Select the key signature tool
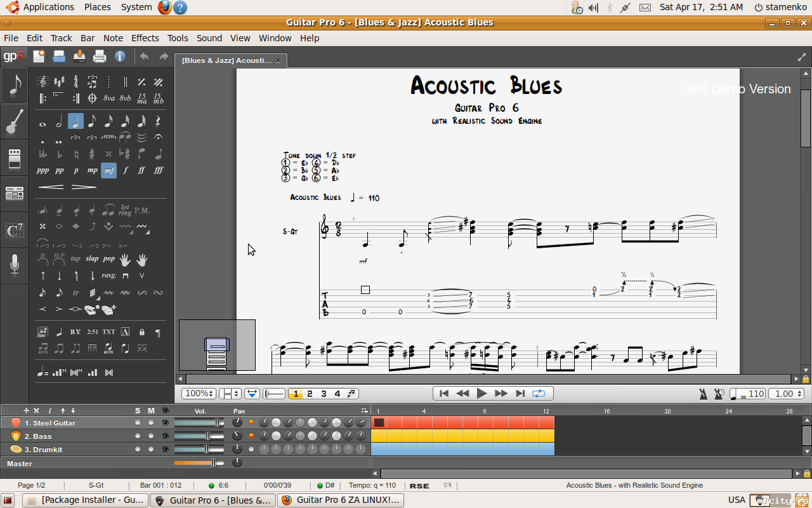Image resolution: width=812 pixels, height=508 pixels. [59, 82]
